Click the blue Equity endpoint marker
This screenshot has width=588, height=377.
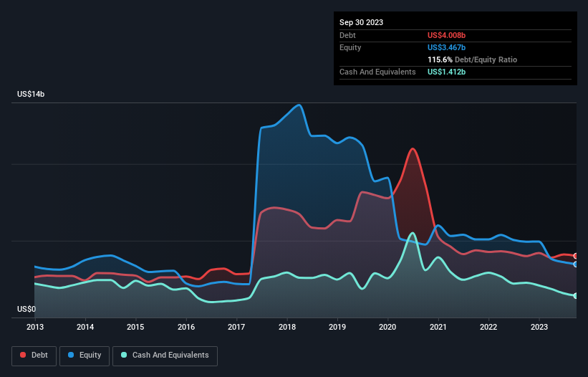click(x=576, y=264)
